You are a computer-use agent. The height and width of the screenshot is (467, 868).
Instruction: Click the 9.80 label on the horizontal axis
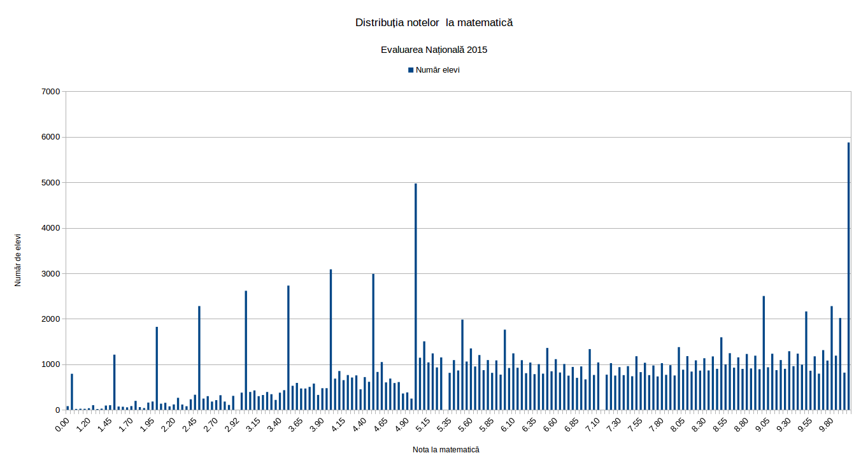827,425
